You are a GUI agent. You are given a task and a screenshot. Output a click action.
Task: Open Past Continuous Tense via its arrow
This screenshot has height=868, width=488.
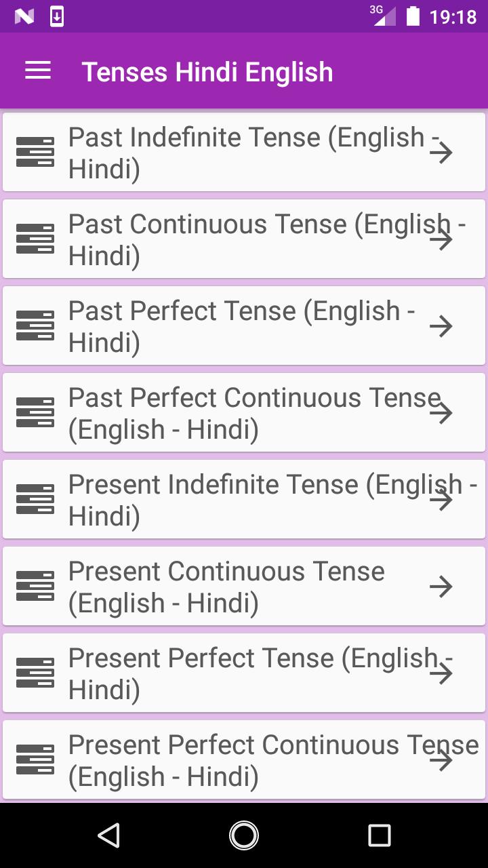(x=441, y=239)
